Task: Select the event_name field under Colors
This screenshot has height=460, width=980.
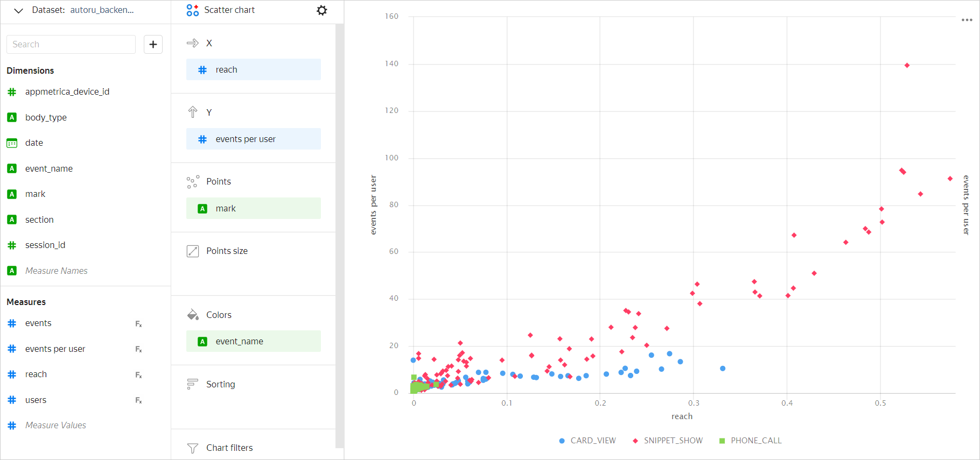Action: click(x=253, y=342)
